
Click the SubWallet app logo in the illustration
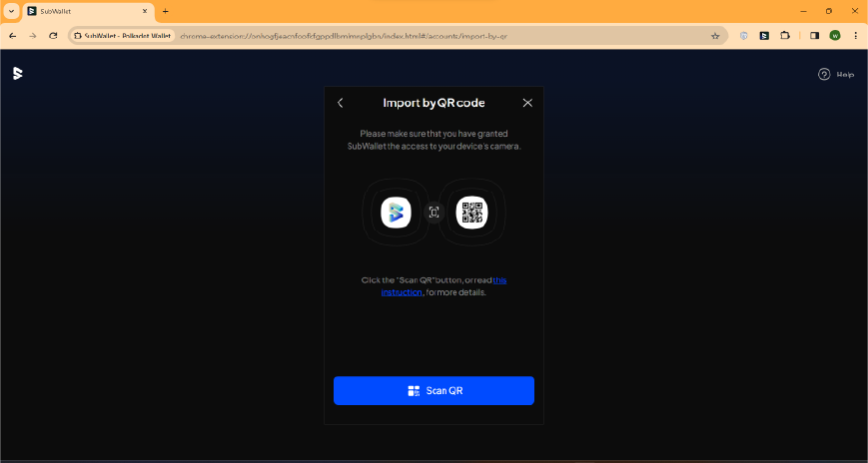[396, 213]
